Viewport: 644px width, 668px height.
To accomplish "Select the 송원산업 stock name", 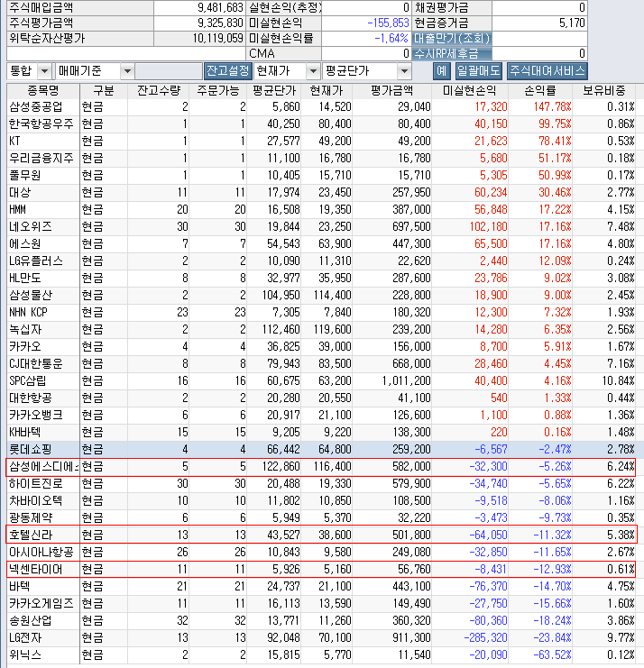I will (31, 621).
